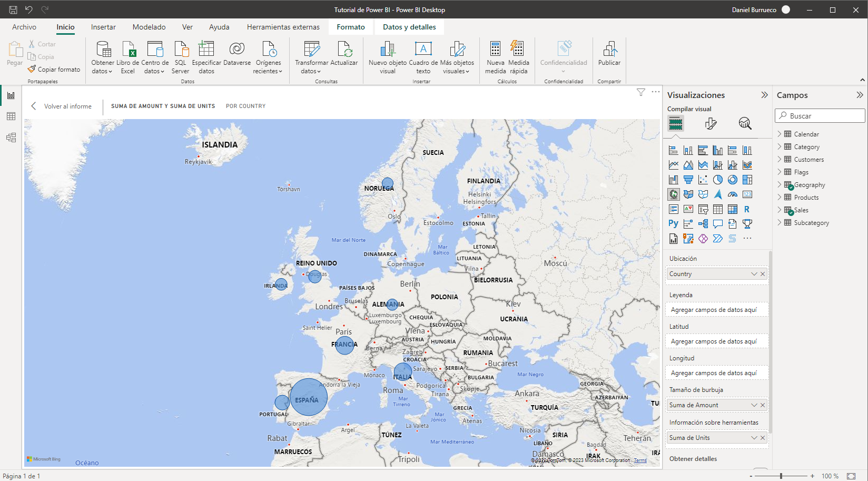Open the Country field dropdown arrow
This screenshot has width=868, height=481.
click(x=754, y=274)
